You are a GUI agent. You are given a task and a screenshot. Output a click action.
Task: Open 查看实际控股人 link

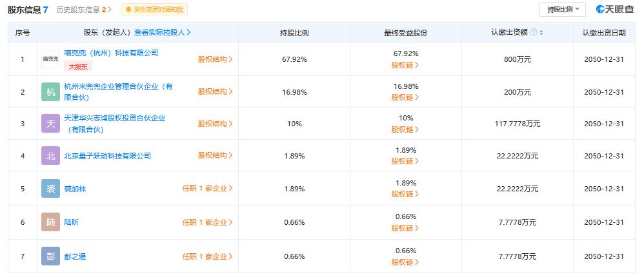click(163, 32)
